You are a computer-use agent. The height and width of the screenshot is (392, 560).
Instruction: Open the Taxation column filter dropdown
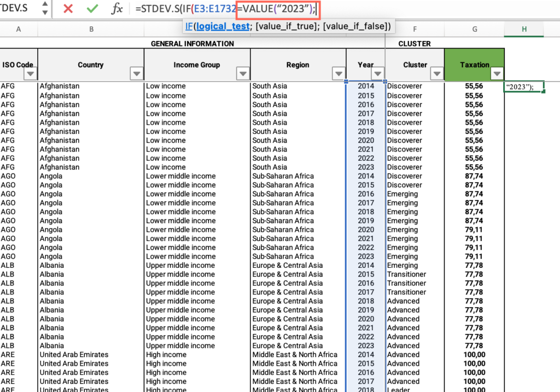click(x=497, y=74)
